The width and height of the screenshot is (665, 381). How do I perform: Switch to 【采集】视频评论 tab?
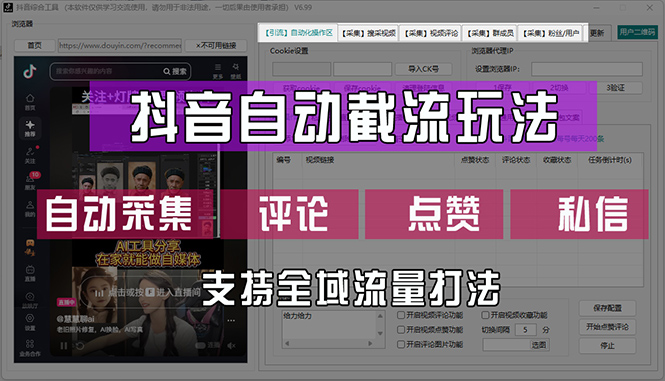[431, 33]
